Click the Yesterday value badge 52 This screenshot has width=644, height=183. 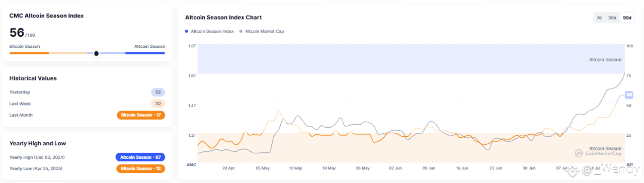(158, 92)
